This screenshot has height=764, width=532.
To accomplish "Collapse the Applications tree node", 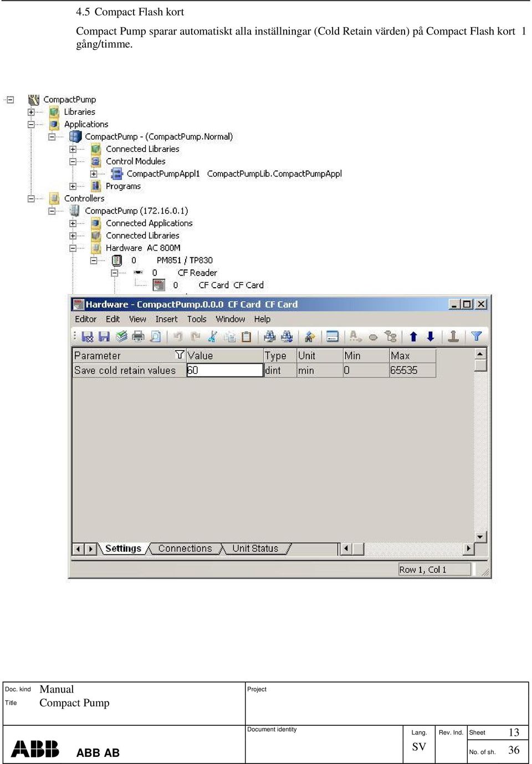I will tap(31, 124).
